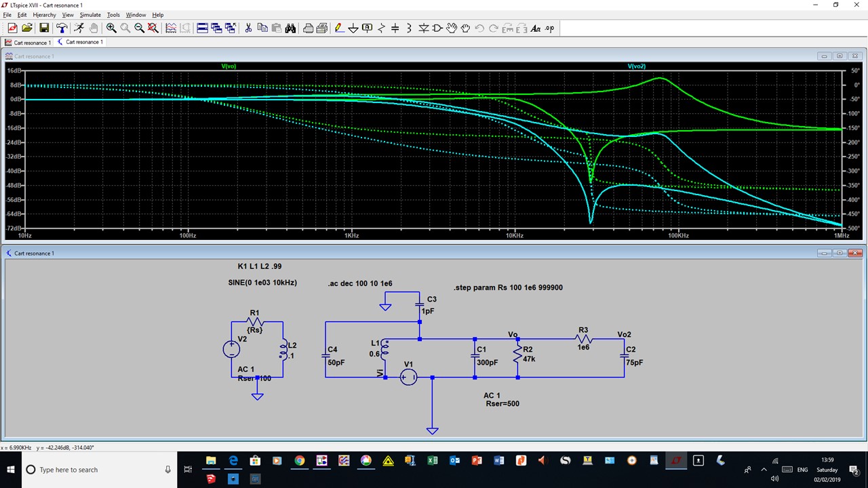The image size is (868, 488).
Task: Select the Draw Wire pencil tool
Action: click(339, 28)
